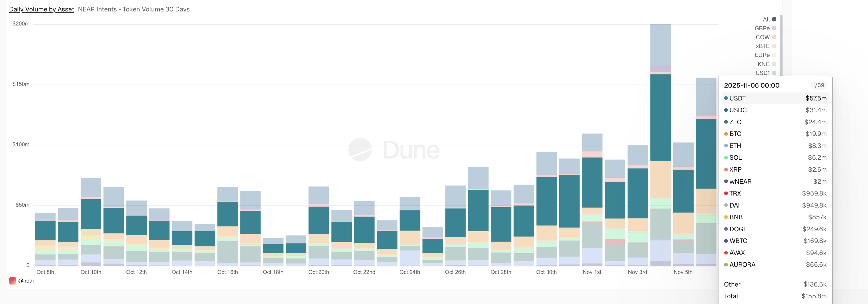Open the Daily Volume by Asset link
The height and width of the screenshot is (304, 868).
click(41, 9)
